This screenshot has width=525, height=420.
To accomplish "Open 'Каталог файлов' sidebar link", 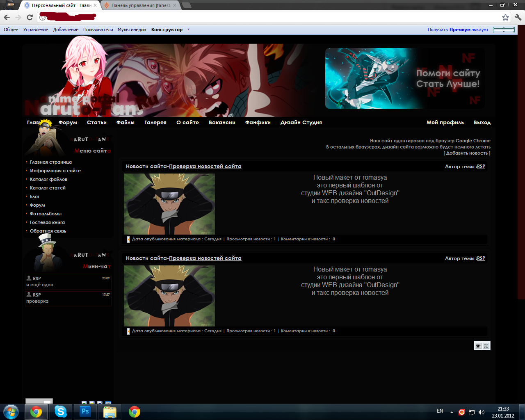I will [48, 179].
